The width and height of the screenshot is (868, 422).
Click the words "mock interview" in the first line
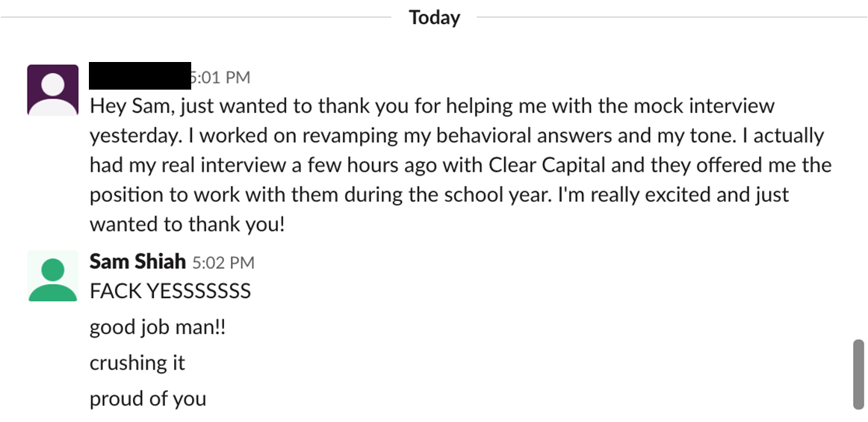(x=704, y=106)
